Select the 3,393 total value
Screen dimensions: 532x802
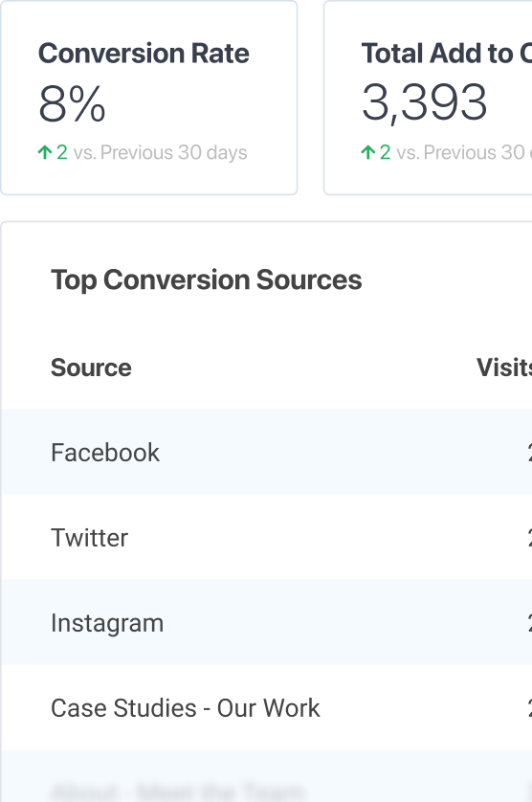(424, 102)
